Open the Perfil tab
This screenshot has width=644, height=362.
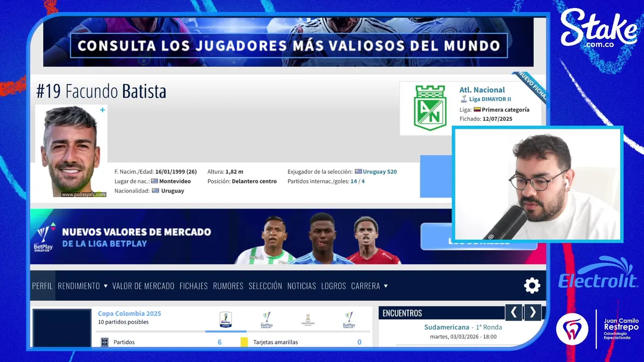42,286
